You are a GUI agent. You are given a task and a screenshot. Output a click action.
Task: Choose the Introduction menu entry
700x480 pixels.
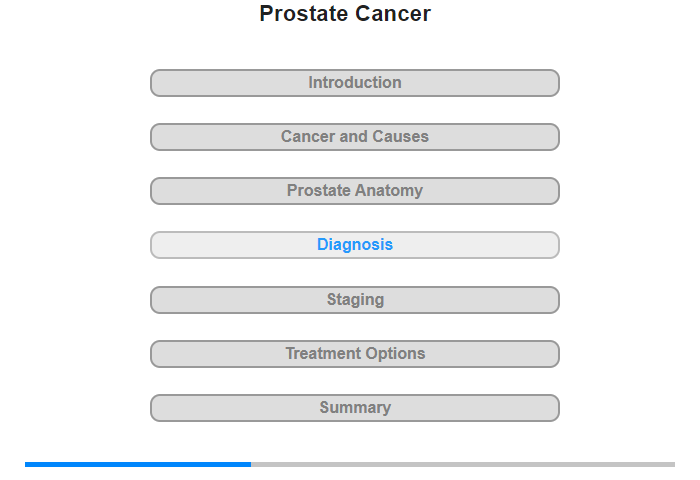pos(355,83)
